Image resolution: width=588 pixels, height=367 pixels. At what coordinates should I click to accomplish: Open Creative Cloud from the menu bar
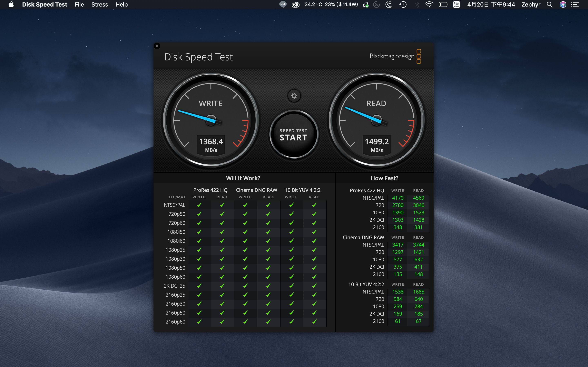pyautogui.click(x=295, y=5)
